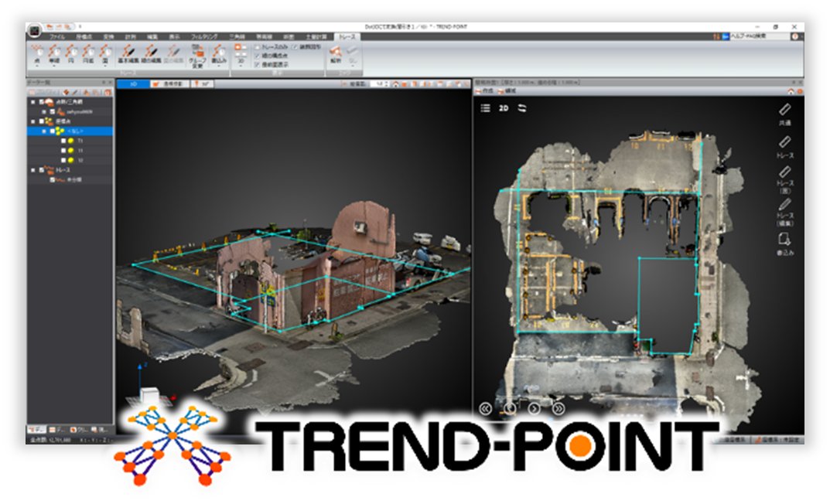
Task: Click the home icon in section view header
Action: click(x=791, y=91)
